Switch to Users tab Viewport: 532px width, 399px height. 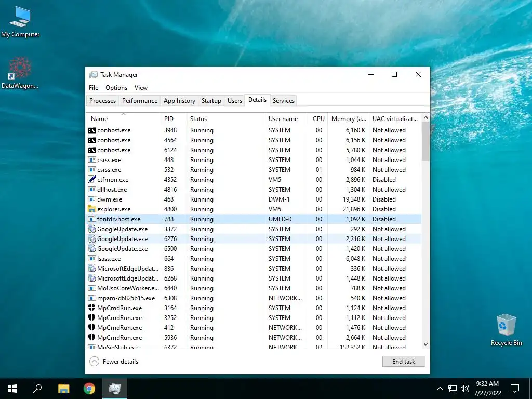click(x=235, y=101)
